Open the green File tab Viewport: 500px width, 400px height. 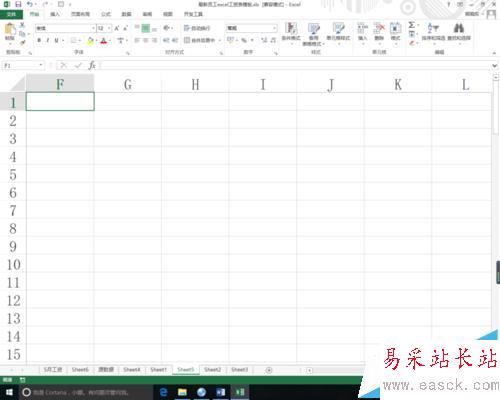11,14
